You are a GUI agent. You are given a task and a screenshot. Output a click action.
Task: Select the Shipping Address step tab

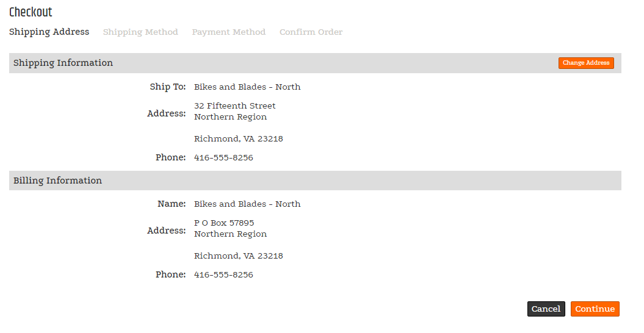point(49,32)
